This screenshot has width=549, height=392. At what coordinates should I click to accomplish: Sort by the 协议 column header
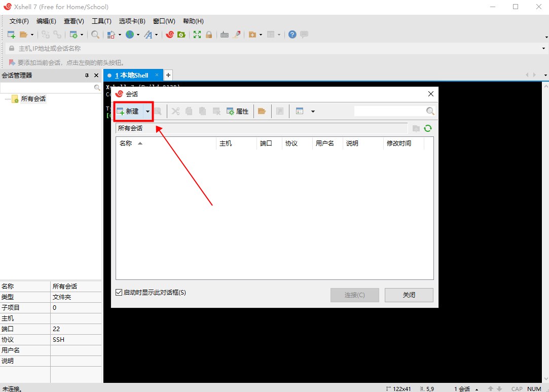tap(297, 144)
